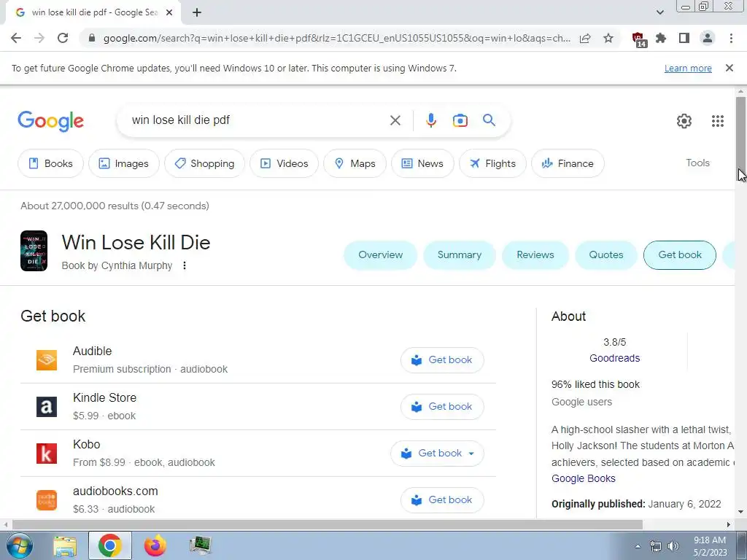The image size is (747, 560).
Task: Open File Explorer from taskbar
Action: 65,545
